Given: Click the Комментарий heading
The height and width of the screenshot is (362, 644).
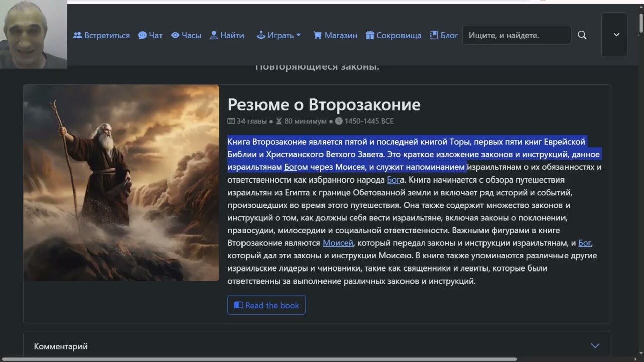Looking at the screenshot, I should [60, 346].
